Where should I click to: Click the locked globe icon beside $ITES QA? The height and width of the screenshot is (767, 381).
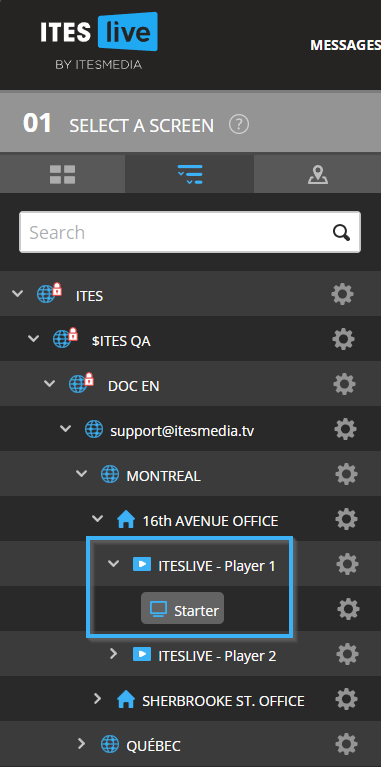(66, 338)
